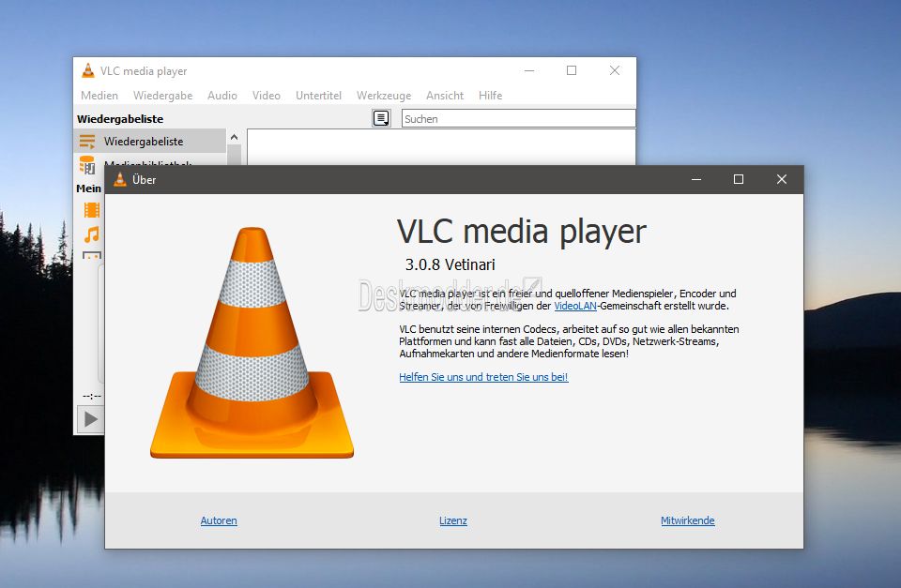Toggle the playlist view mode icon beside Suchen

click(x=381, y=118)
